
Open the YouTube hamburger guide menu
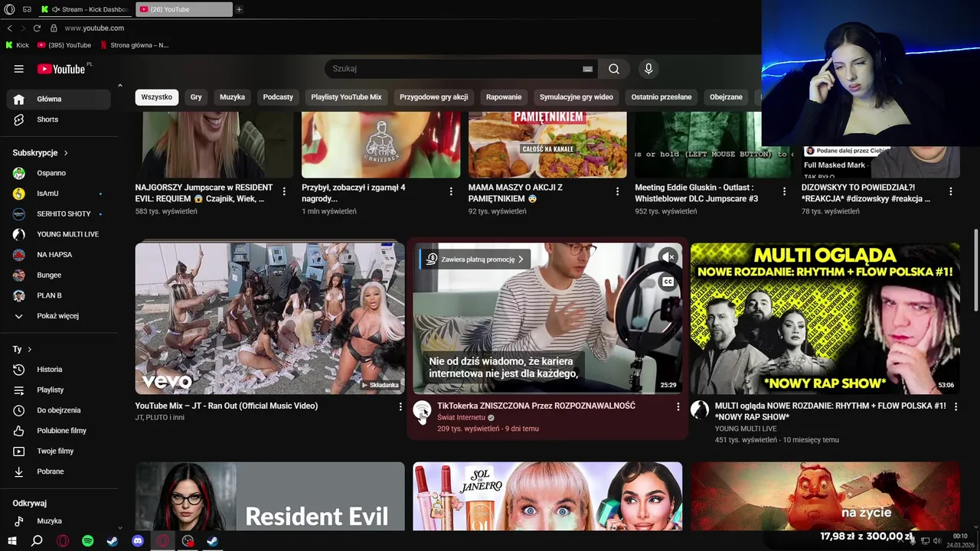(18, 69)
